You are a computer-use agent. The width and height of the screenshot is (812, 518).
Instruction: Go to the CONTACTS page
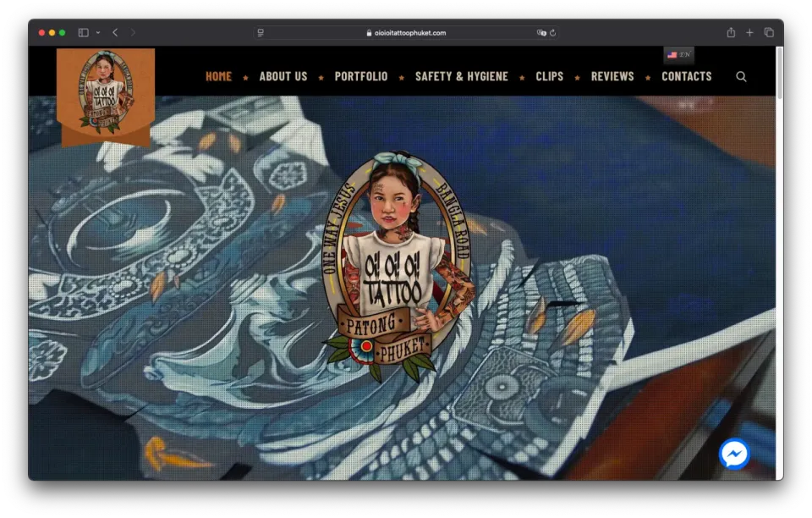point(687,77)
